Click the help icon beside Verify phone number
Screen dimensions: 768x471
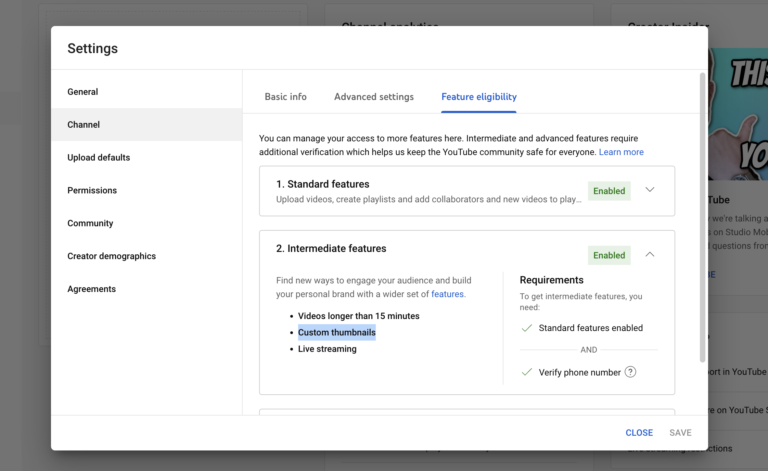point(630,372)
